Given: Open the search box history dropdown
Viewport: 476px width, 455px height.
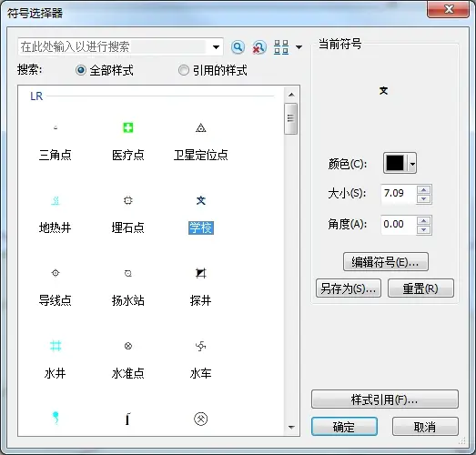Looking at the screenshot, I should (216, 47).
